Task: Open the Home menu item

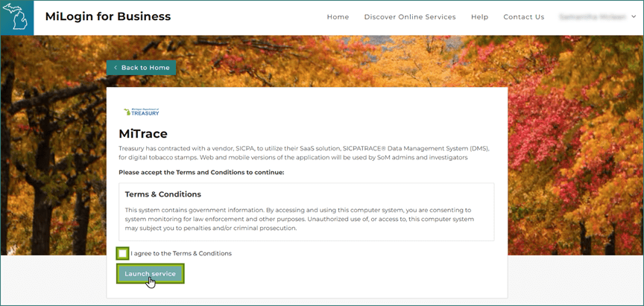Action: pos(338,17)
